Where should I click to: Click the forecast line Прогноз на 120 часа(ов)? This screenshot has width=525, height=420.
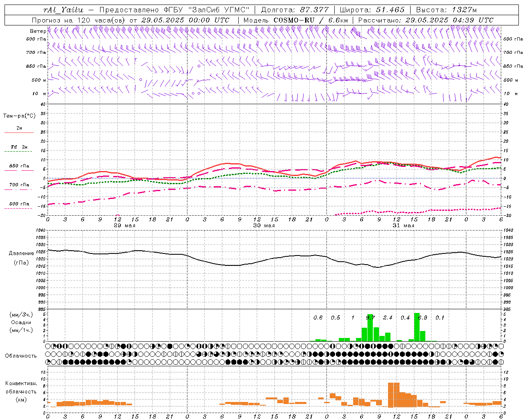pos(79,20)
